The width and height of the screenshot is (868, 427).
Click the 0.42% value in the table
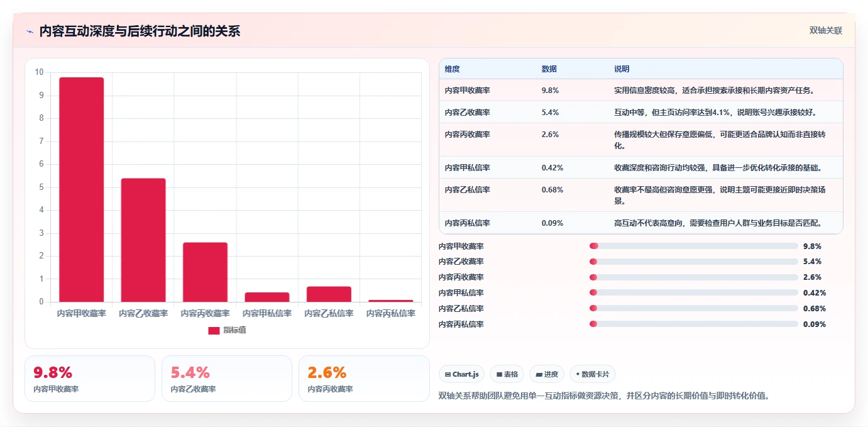pos(552,168)
